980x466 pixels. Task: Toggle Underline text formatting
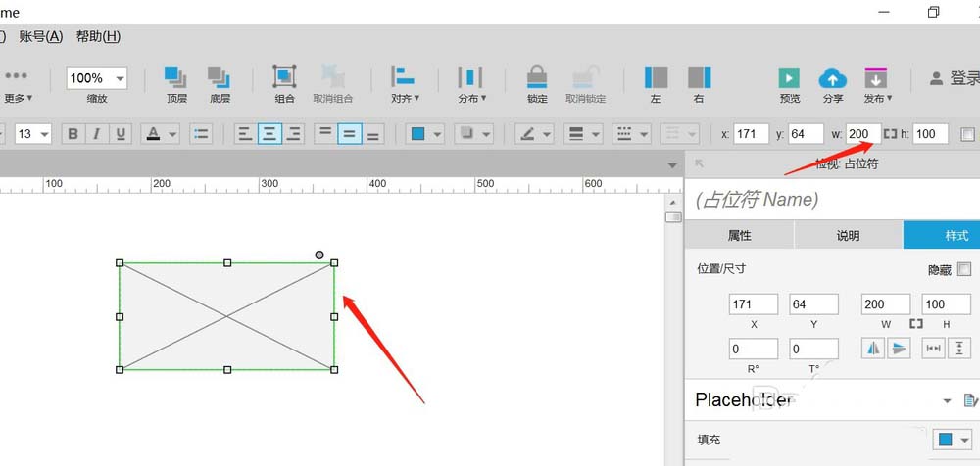tap(121, 134)
